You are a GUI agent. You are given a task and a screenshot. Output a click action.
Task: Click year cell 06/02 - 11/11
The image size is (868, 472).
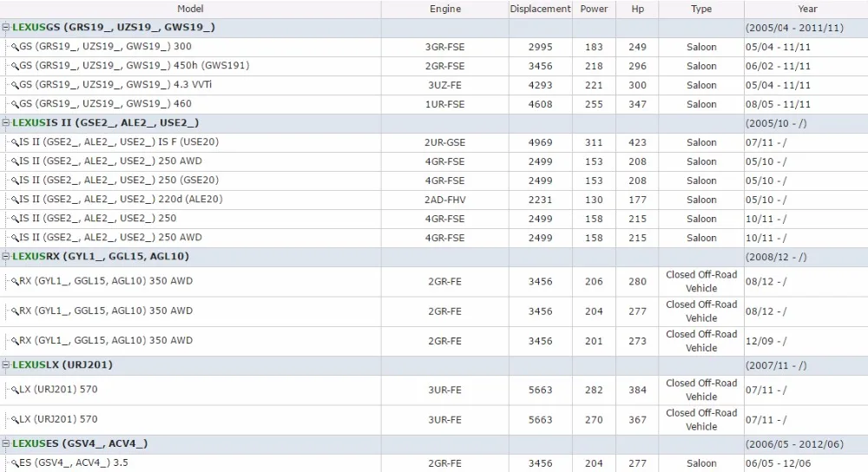[x=778, y=67]
